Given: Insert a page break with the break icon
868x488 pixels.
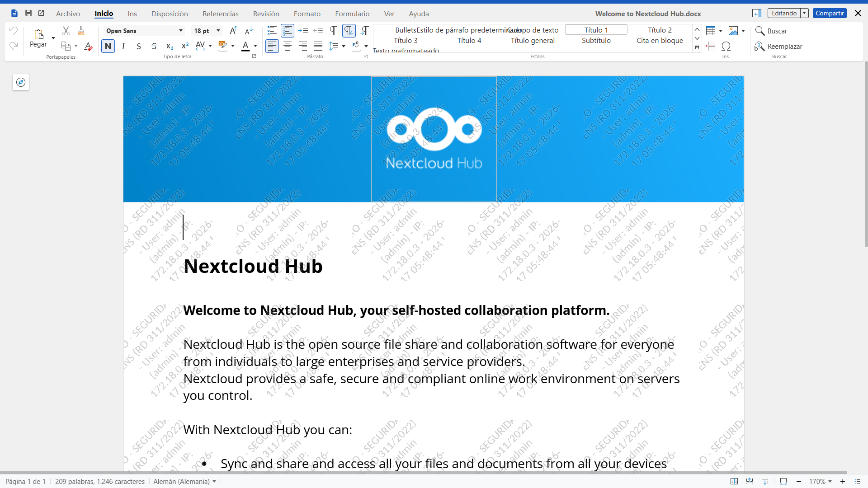Looking at the screenshot, I should [x=711, y=46].
